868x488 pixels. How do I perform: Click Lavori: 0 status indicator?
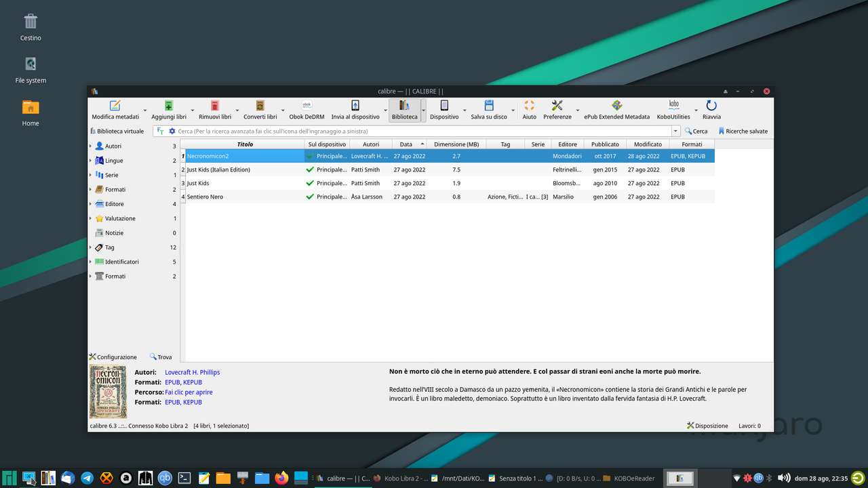[749, 426]
